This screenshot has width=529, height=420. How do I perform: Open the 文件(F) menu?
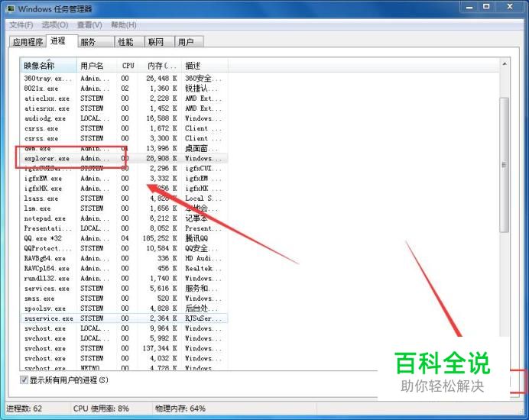[21, 25]
